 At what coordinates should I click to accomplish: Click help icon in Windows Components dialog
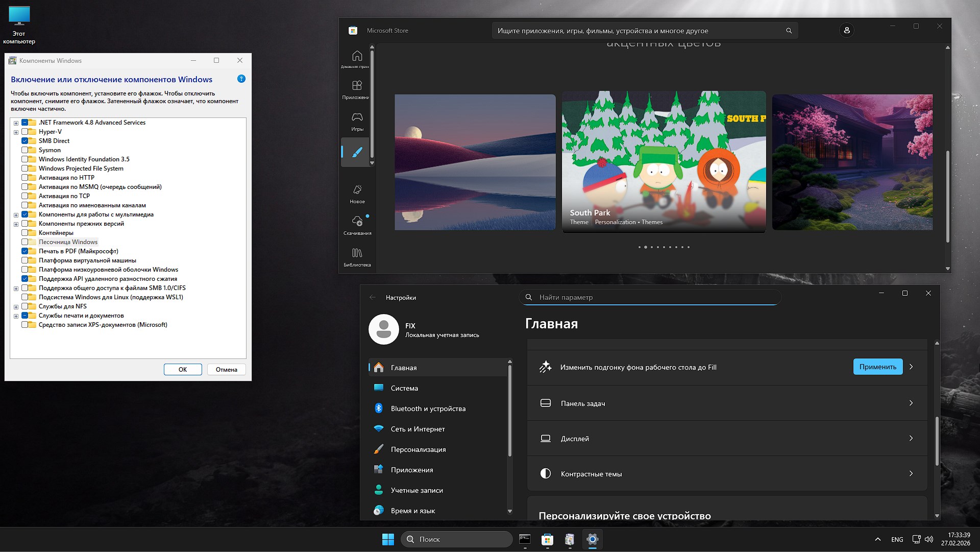tap(241, 79)
